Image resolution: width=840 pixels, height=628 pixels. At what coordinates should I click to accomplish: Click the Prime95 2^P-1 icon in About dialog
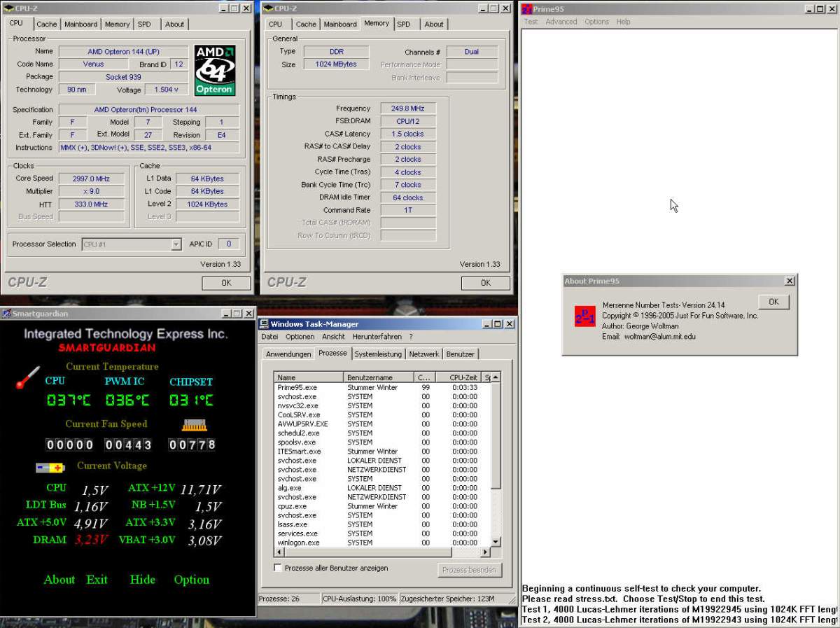click(x=584, y=316)
